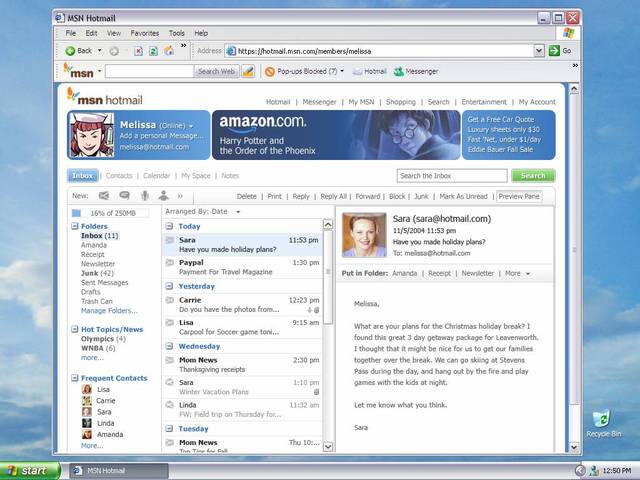Go to the browser Home icon
This screenshot has width=640, height=480.
click(169, 51)
